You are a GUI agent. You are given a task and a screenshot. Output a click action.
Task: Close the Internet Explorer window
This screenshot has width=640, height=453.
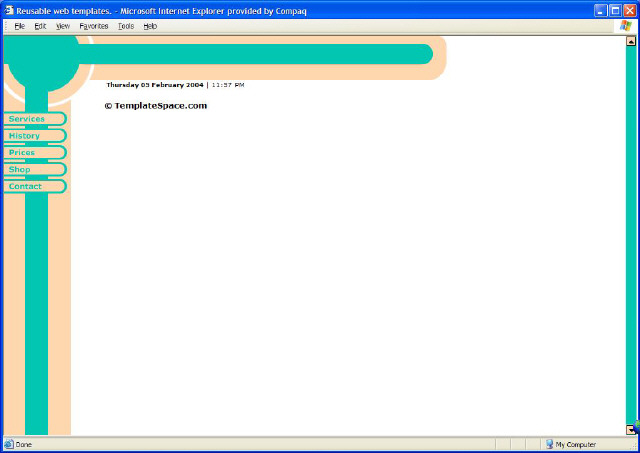(629, 9)
